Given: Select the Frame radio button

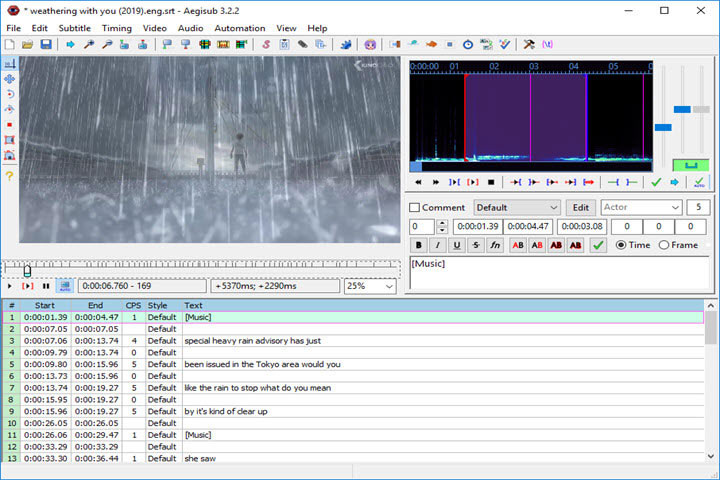Looking at the screenshot, I should click(664, 245).
